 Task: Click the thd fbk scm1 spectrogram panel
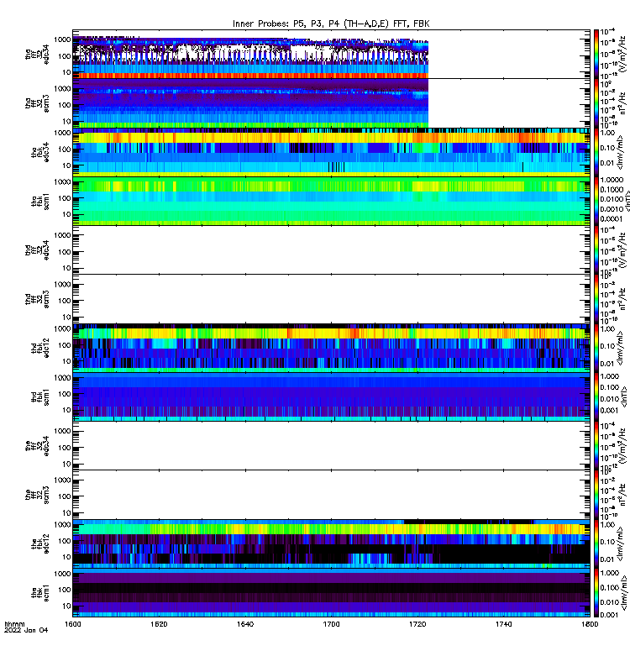click(331, 396)
